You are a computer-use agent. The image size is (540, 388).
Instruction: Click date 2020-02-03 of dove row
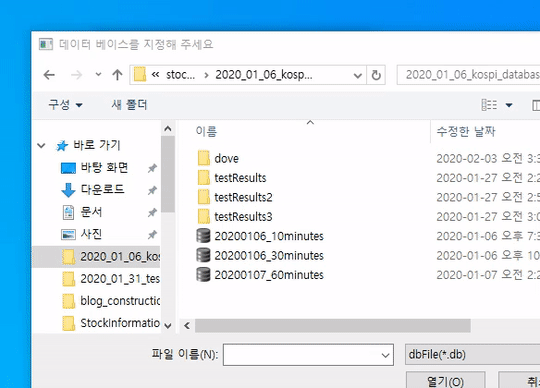466,158
